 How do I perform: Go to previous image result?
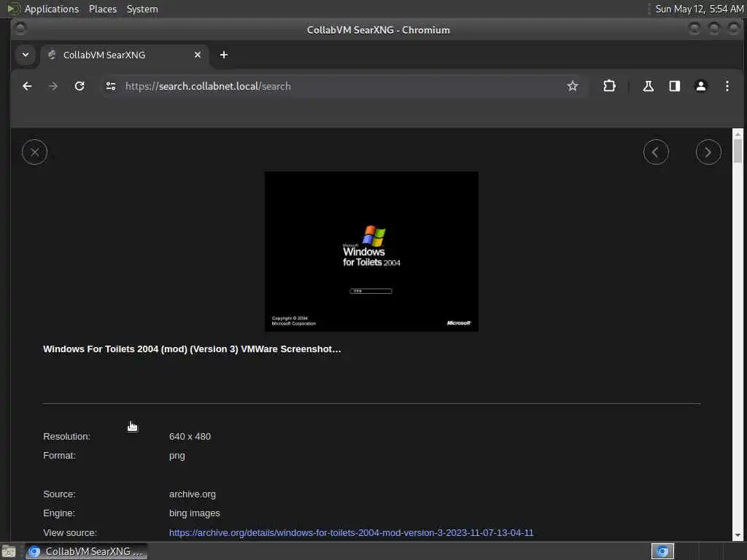[x=656, y=152]
